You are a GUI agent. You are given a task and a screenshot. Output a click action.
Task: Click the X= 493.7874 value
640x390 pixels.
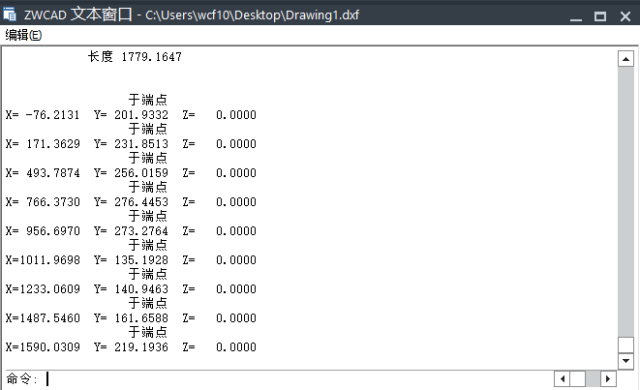[x=42, y=173]
